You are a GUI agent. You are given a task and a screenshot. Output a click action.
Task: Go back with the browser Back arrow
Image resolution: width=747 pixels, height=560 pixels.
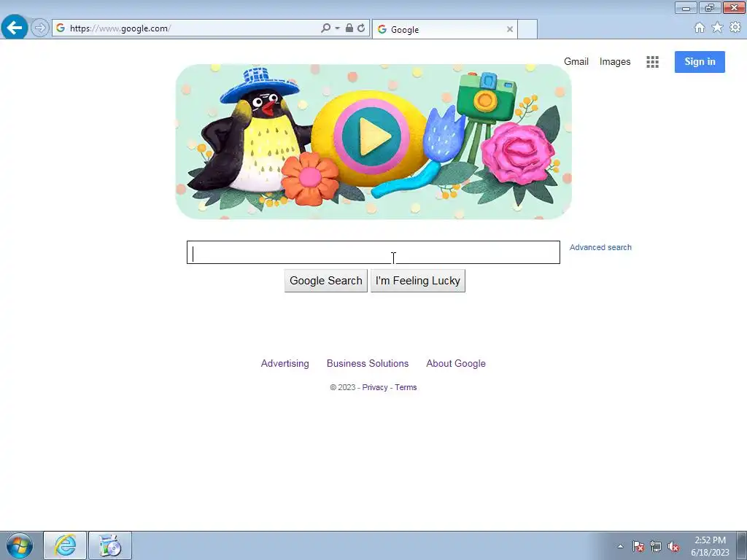(x=15, y=28)
